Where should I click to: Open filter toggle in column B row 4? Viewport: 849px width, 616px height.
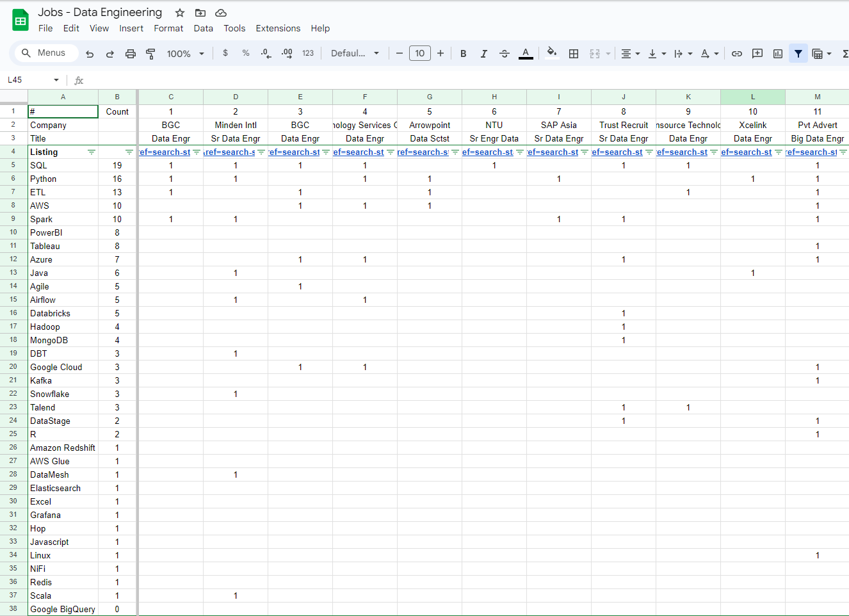click(129, 152)
